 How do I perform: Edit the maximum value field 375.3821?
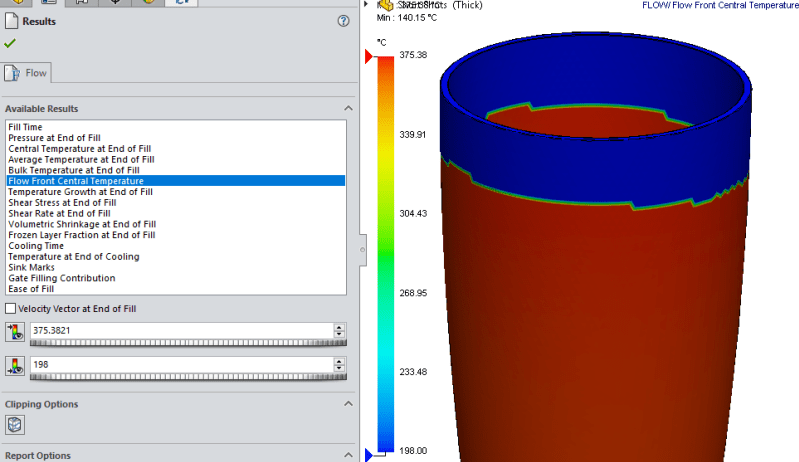(182, 330)
